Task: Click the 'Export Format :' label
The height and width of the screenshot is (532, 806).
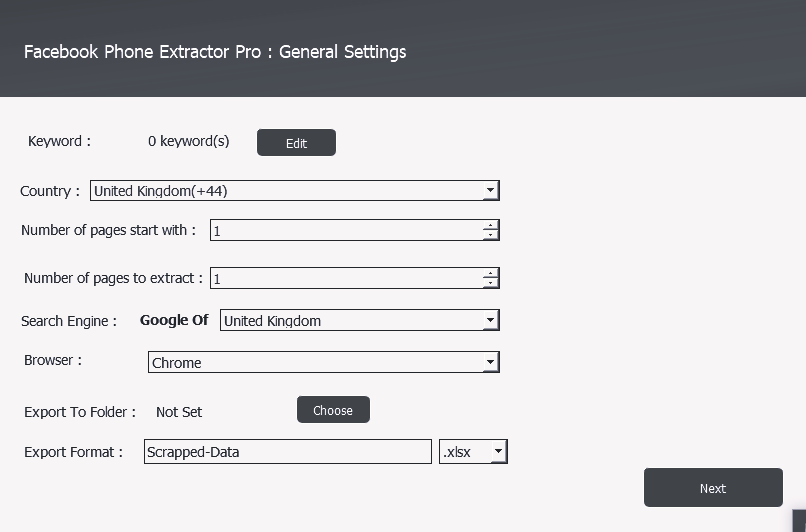Action: click(73, 452)
